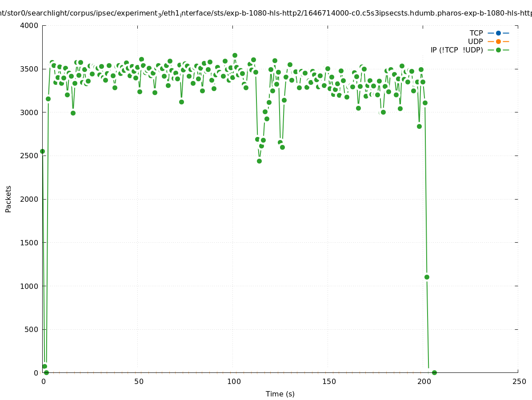Click the file path title at top
The height and width of the screenshot is (400, 532).
(266, 13)
